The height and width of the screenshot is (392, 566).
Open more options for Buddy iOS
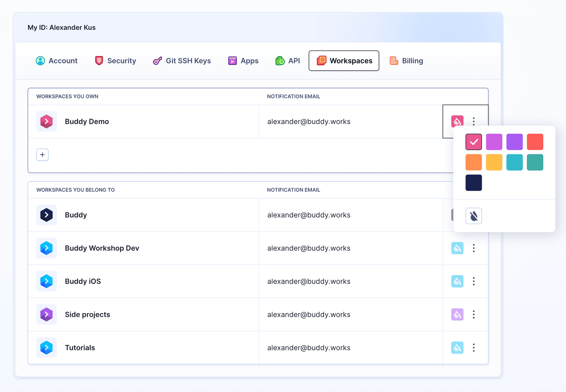click(474, 281)
